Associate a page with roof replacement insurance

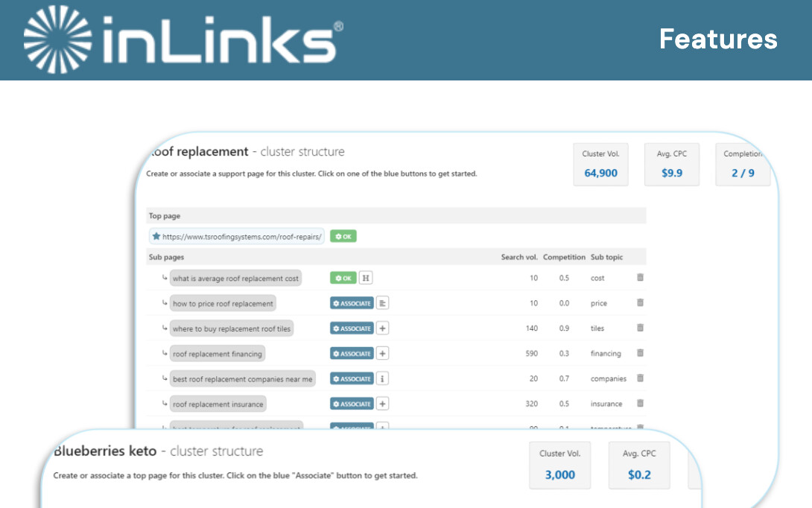(352, 404)
